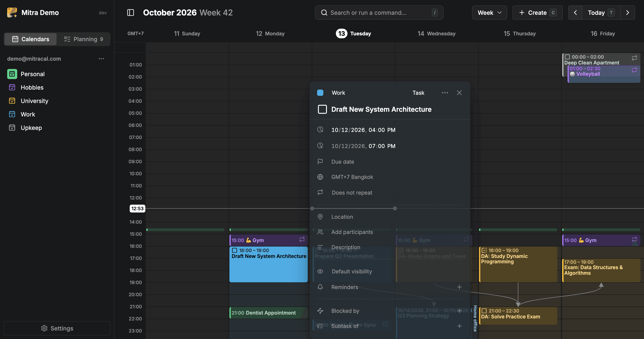Open the task popup more options menu
This screenshot has width=644, height=339.
445,93
